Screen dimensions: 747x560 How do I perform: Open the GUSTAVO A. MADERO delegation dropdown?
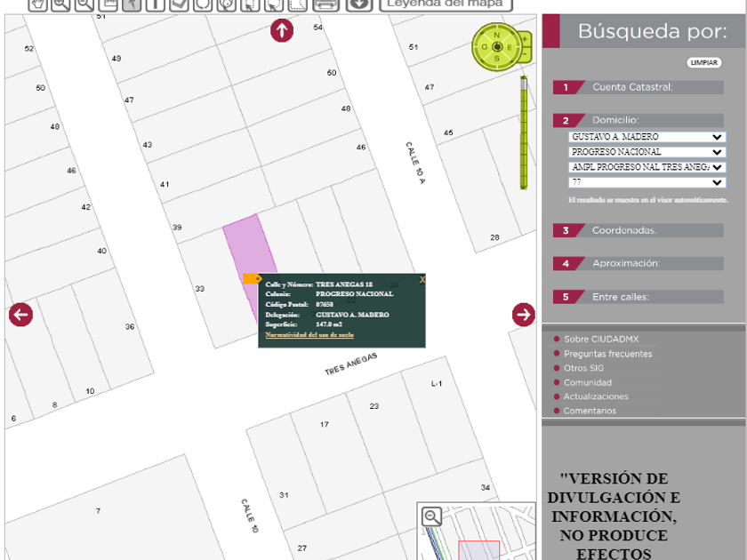[x=647, y=137]
